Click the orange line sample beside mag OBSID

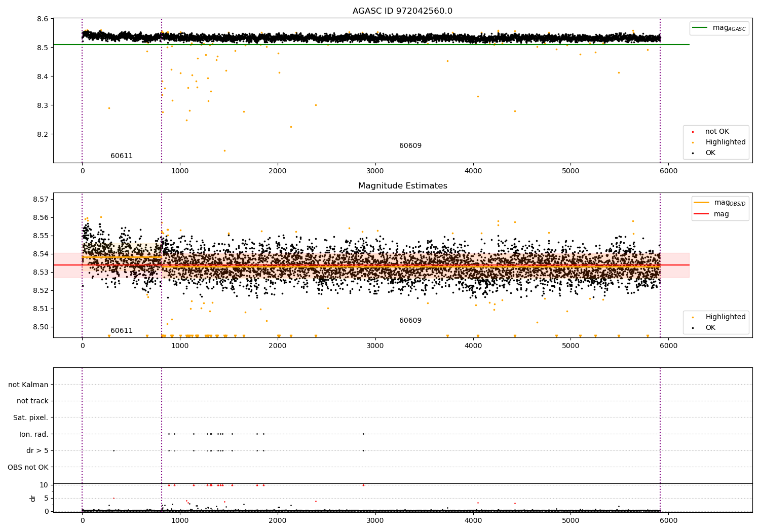(701, 203)
